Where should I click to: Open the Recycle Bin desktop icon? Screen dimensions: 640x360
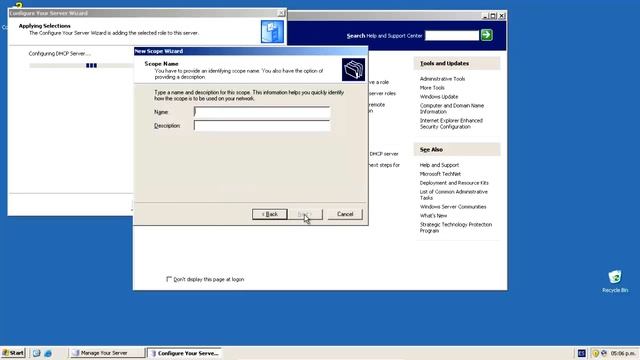click(615, 281)
